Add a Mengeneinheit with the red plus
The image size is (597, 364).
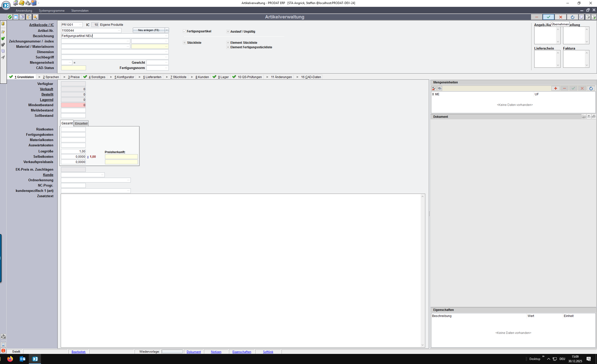coord(556,88)
